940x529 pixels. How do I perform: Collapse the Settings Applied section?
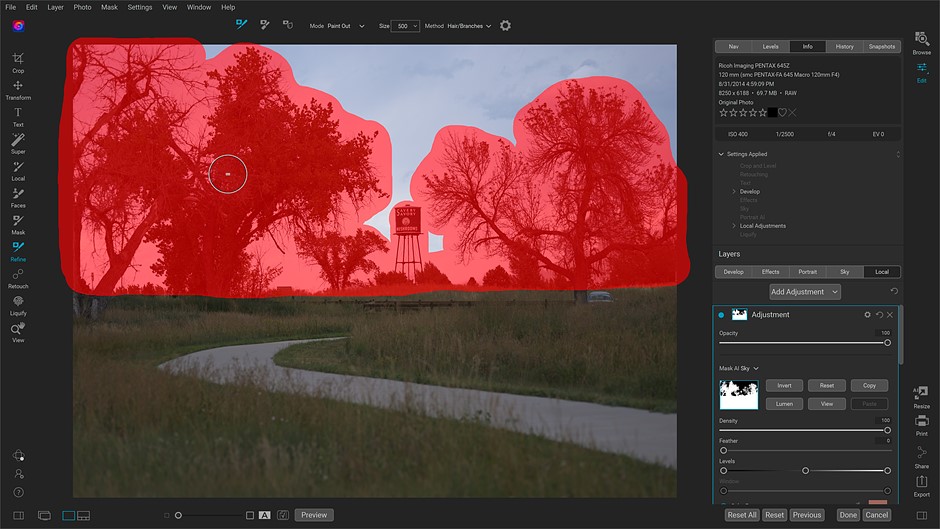coord(721,154)
